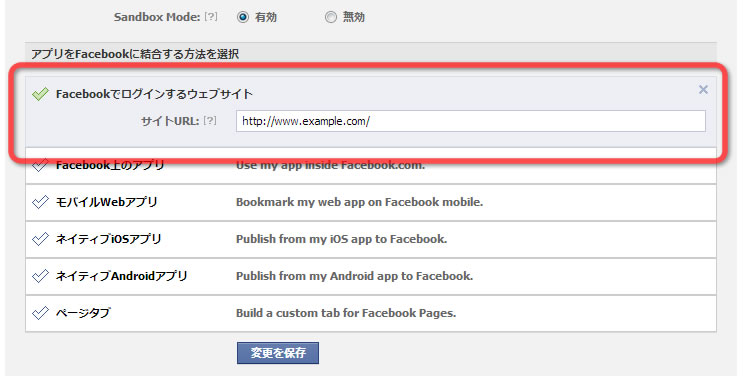Click the checkmark icon for ページタブ
This screenshot has height=376, width=744.
tap(40, 313)
